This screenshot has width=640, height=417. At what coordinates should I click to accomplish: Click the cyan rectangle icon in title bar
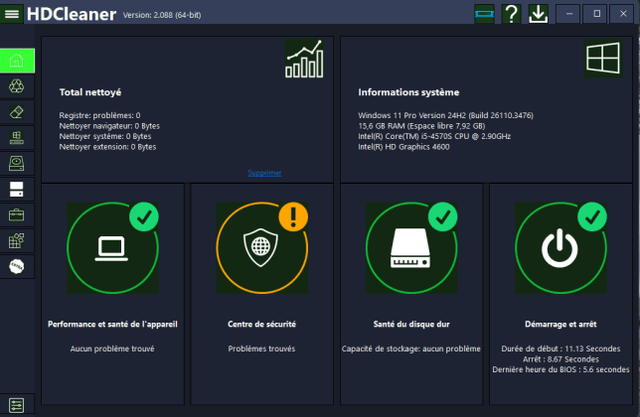tap(485, 14)
